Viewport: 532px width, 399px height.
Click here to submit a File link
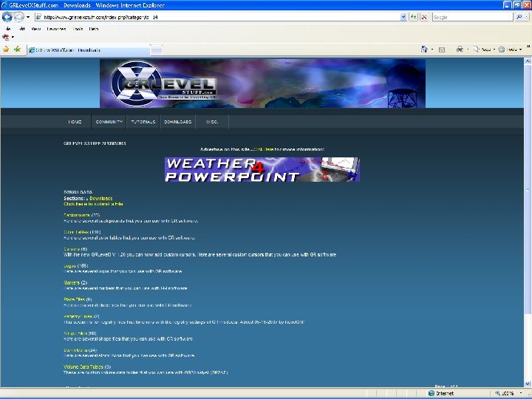(x=93, y=204)
